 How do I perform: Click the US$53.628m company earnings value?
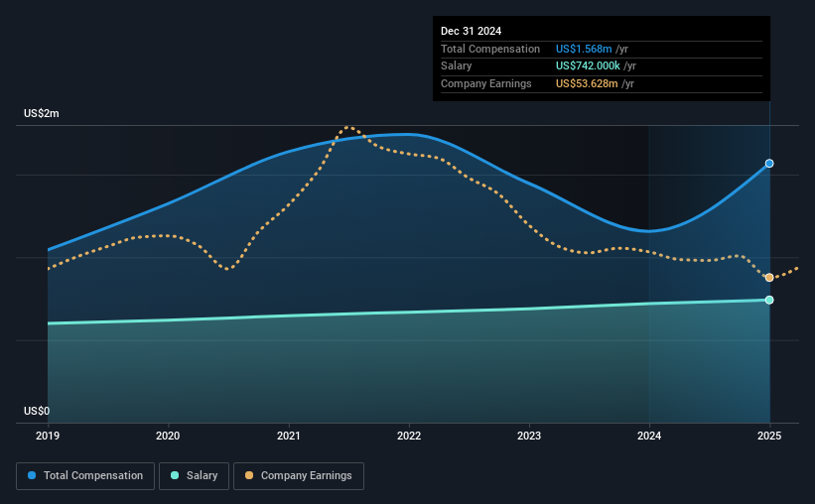point(587,83)
